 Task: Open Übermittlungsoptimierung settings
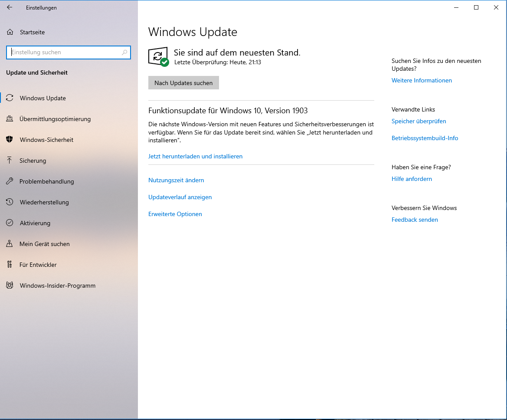[69, 119]
